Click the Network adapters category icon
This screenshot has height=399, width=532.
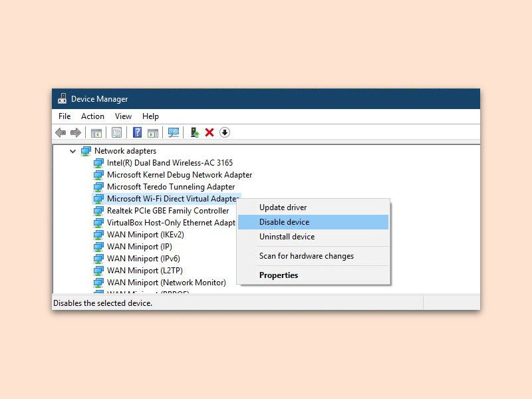pos(86,151)
